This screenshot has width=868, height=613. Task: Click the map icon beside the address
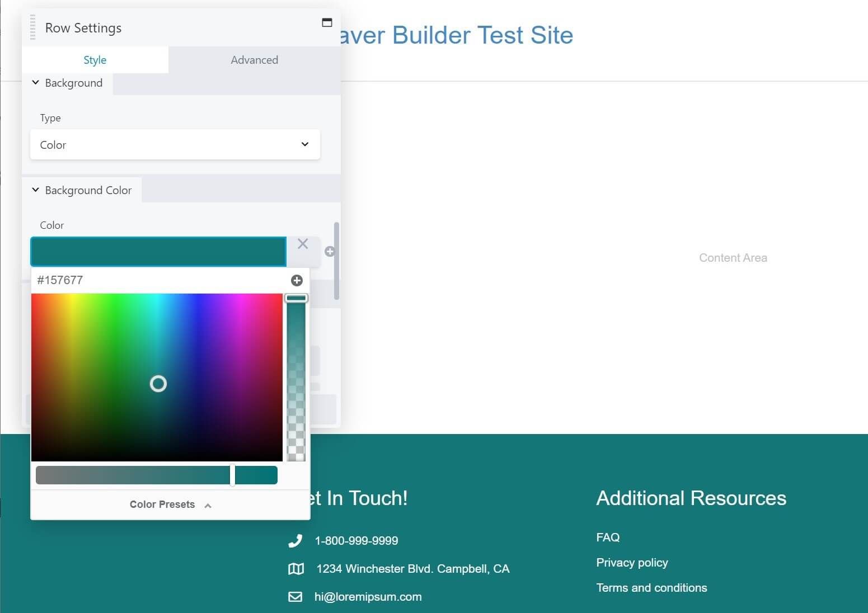pos(295,569)
